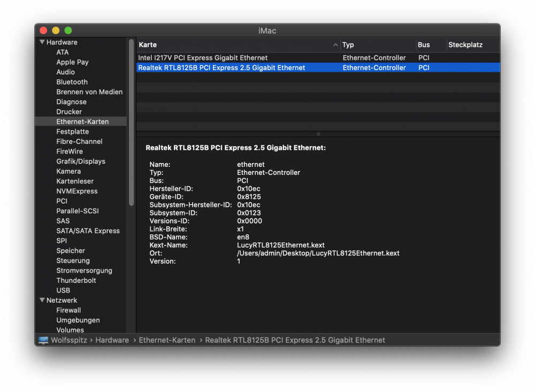Image resolution: width=535 pixels, height=392 pixels.
Task: Open the FireWire section
Action: [x=70, y=151]
